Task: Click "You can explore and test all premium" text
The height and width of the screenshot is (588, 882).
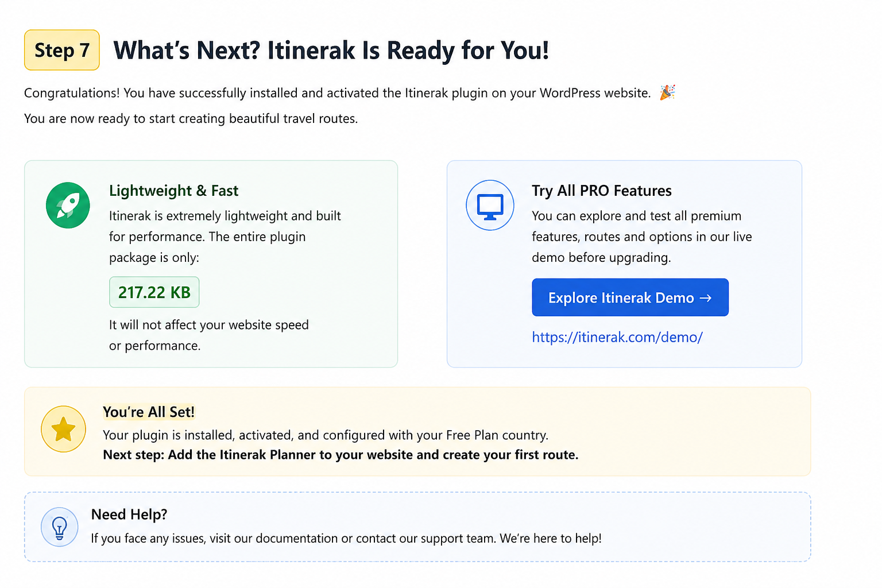Action: 642,237
